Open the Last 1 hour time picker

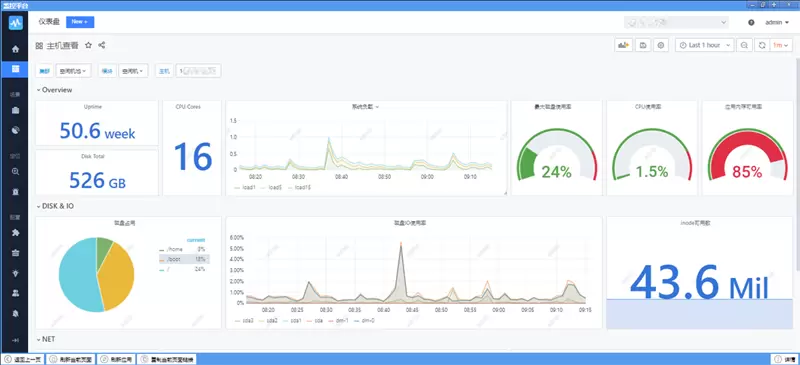pyautogui.click(x=705, y=45)
